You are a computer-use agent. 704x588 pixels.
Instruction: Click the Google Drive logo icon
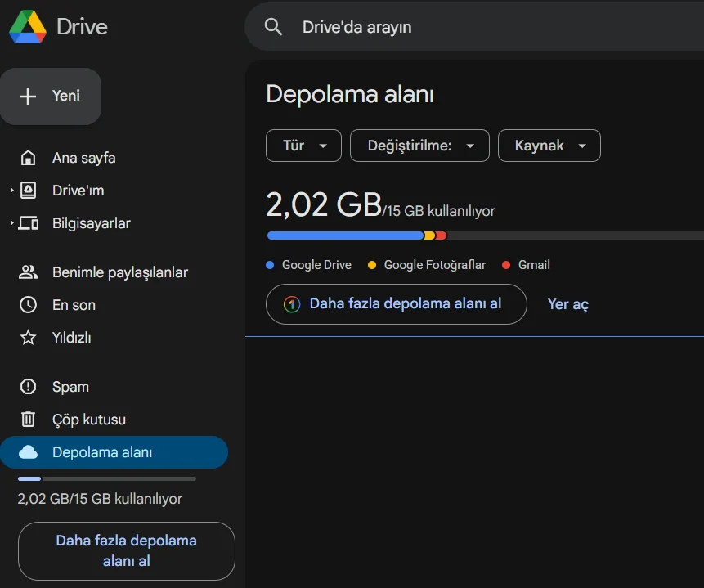tap(27, 27)
